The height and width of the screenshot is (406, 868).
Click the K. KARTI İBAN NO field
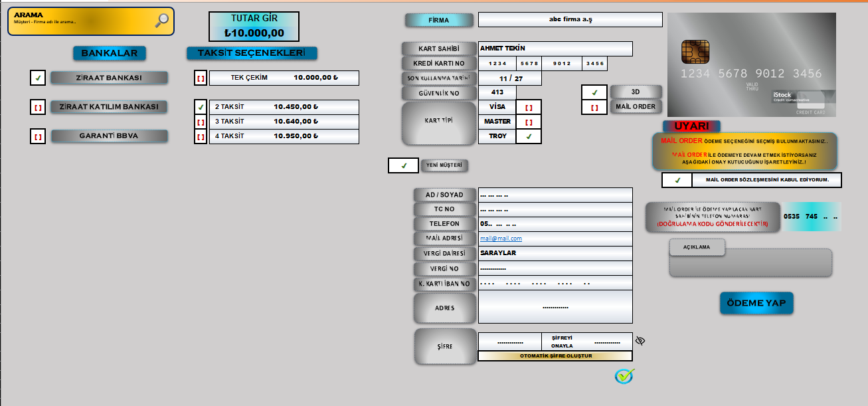(x=555, y=283)
